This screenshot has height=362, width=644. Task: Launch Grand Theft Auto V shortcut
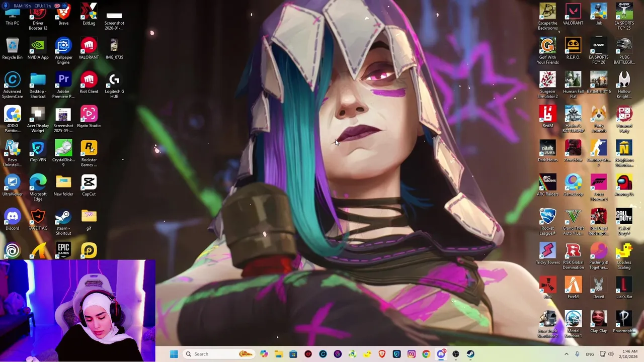(x=573, y=222)
